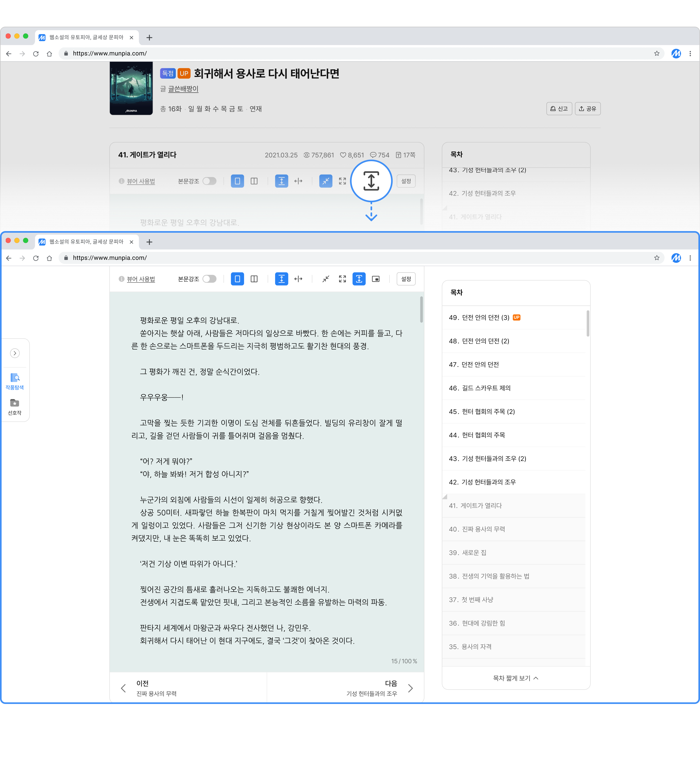Toggle 본문강조 switch in the lower window

(x=209, y=279)
